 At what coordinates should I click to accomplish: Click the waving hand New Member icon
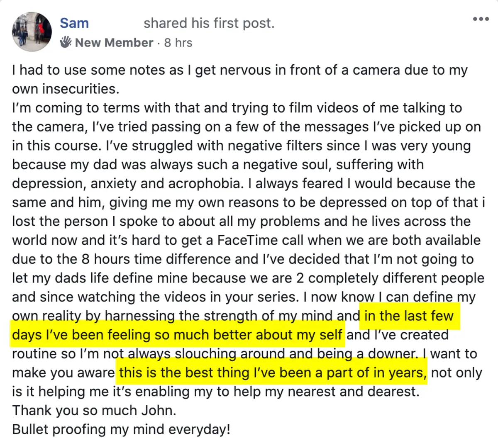point(66,42)
